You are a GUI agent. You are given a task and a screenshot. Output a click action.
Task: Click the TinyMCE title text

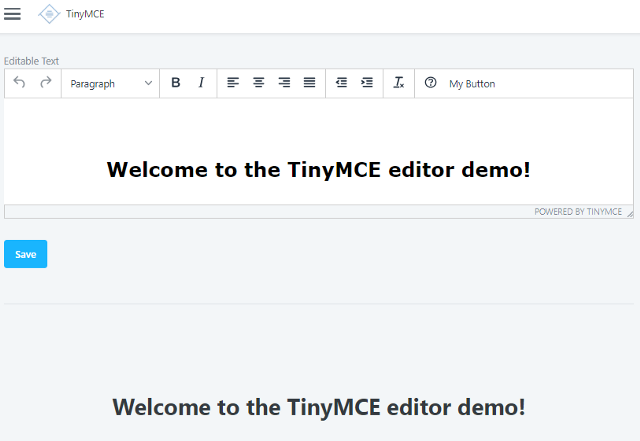(85, 14)
